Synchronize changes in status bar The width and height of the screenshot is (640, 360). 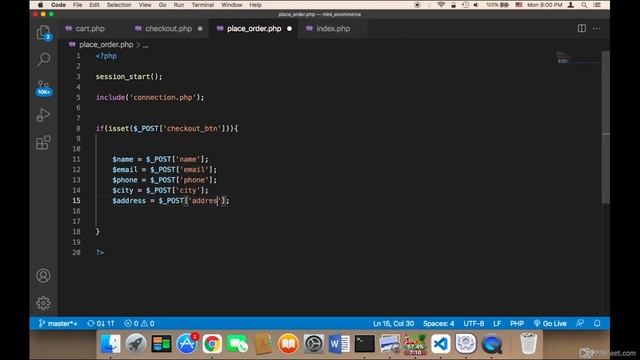tap(100, 323)
